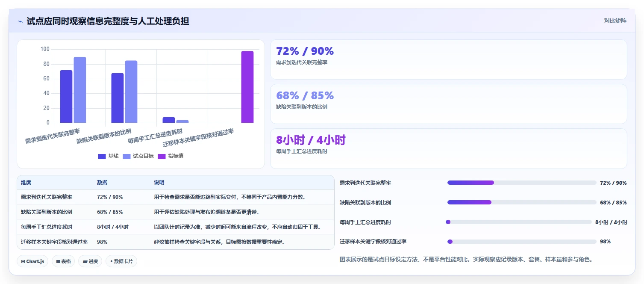Click the footnote starting 图表展示的是试点目标
The image size is (644, 284).
466,259
